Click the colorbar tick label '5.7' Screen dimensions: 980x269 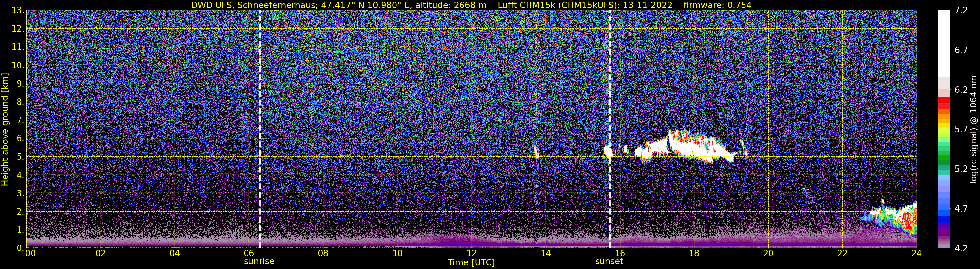(x=961, y=130)
